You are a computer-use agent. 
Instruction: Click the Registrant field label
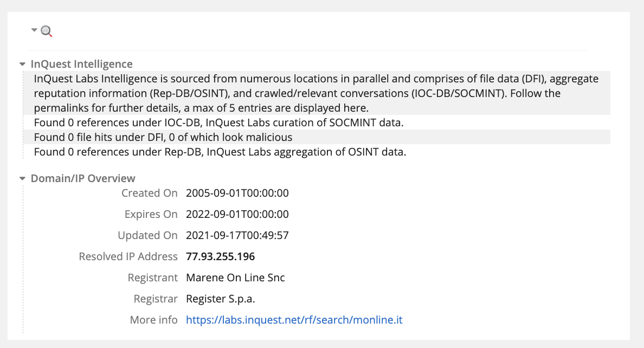click(152, 278)
